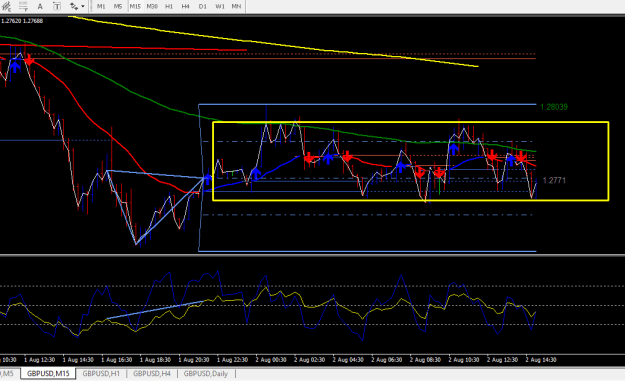Click the '2 Aug 08:30' time label
The width and height of the screenshot is (625, 381).
click(x=425, y=360)
